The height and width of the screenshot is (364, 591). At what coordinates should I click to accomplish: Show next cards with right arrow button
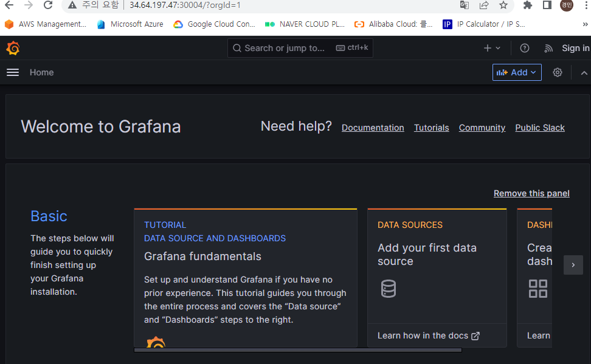tap(573, 265)
